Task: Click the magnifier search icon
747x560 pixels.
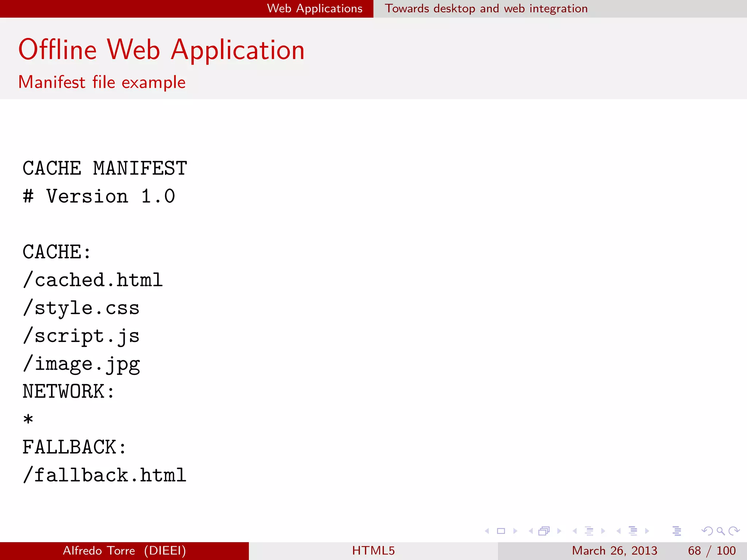Action: pos(721,531)
